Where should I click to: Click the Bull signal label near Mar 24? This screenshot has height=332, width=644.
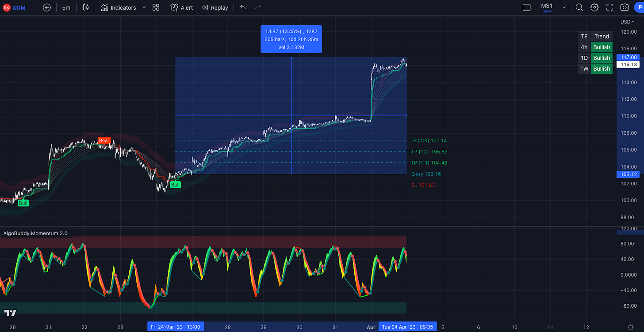click(x=176, y=185)
